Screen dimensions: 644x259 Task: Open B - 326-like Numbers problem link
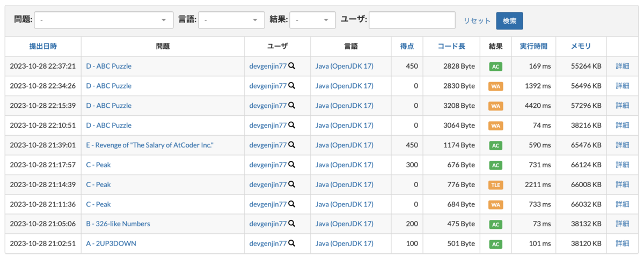(118, 224)
